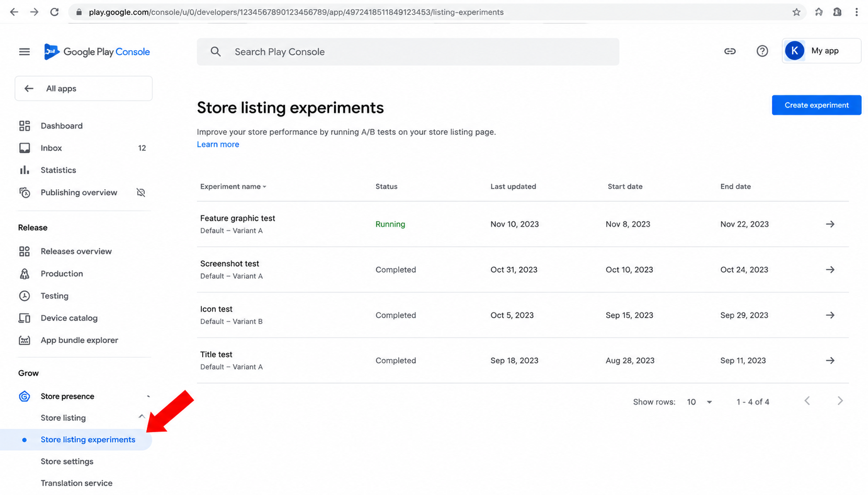Screen dimensions: 868x495
Task: Follow the Learn more link
Action: 218,144
